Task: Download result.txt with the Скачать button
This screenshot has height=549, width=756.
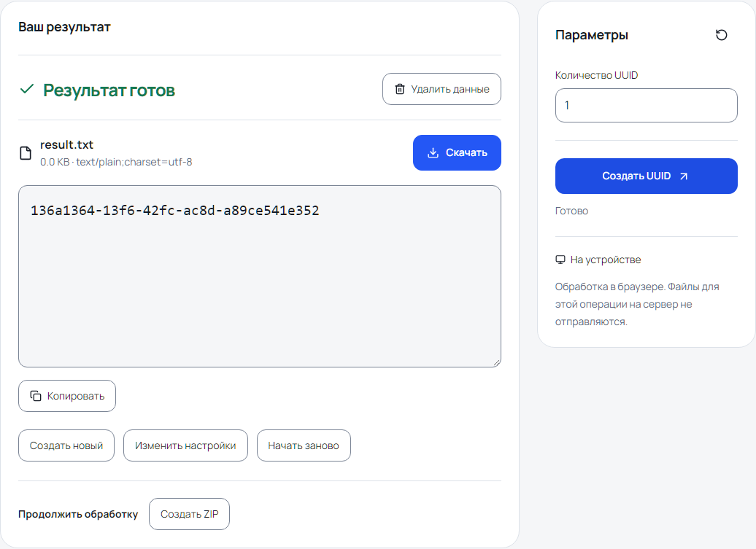Action: click(457, 152)
